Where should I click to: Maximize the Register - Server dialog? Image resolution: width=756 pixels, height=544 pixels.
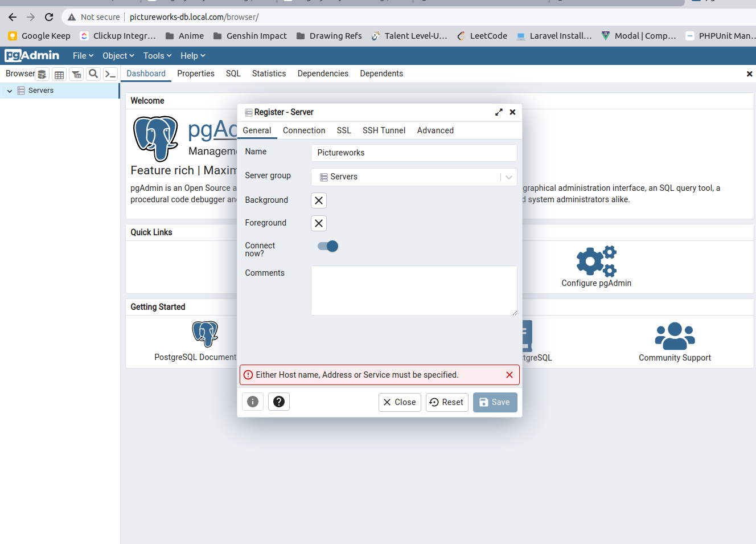point(499,112)
